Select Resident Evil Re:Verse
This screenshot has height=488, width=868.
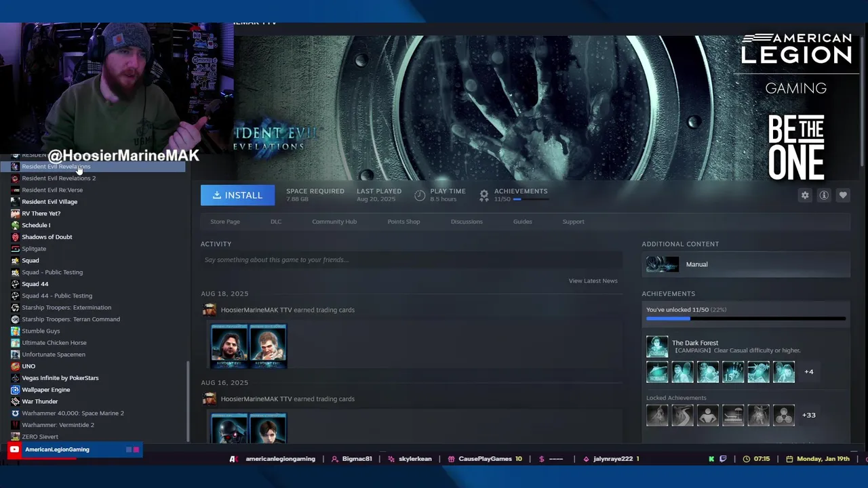pyautogui.click(x=52, y=190)
